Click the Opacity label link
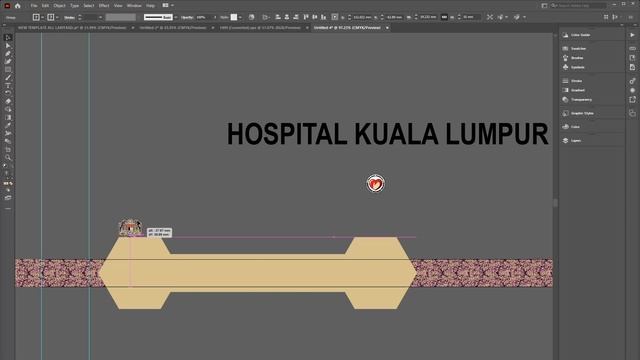Viewport: 640px width, 360px height. [187, 18]
